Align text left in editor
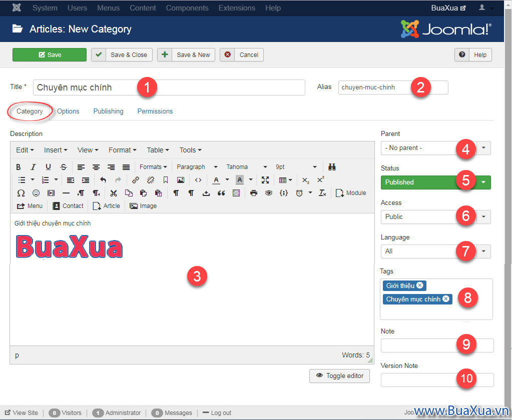The width and height of the screenshot is (512, 420). coord(81,167)
